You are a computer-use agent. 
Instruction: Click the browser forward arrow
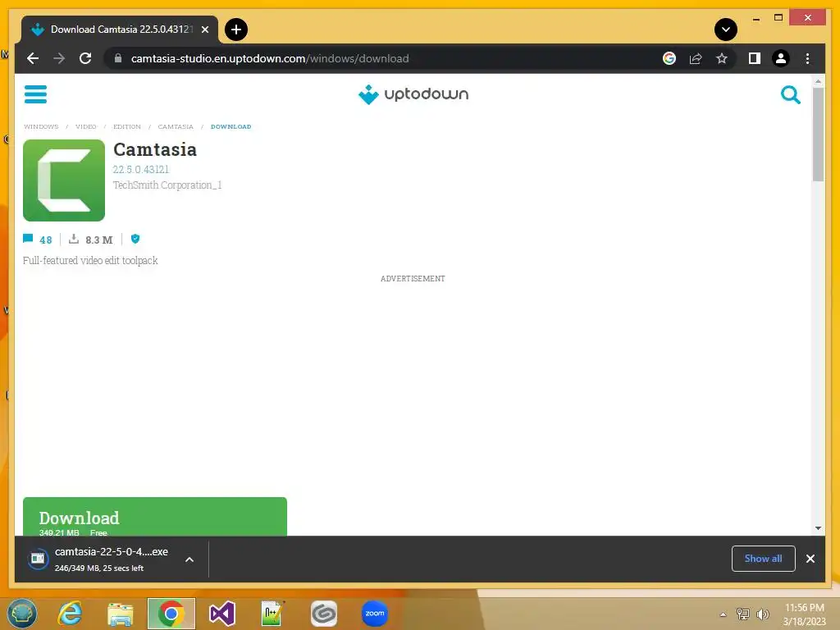click(59, 58)
